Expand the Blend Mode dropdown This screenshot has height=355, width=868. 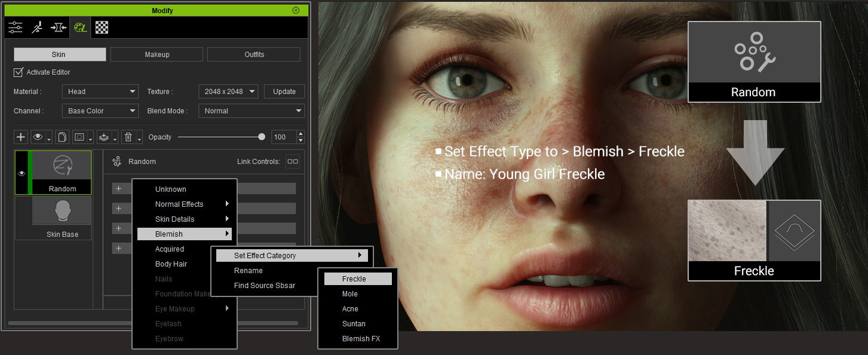pyautogui.click(x=251, y=111)
